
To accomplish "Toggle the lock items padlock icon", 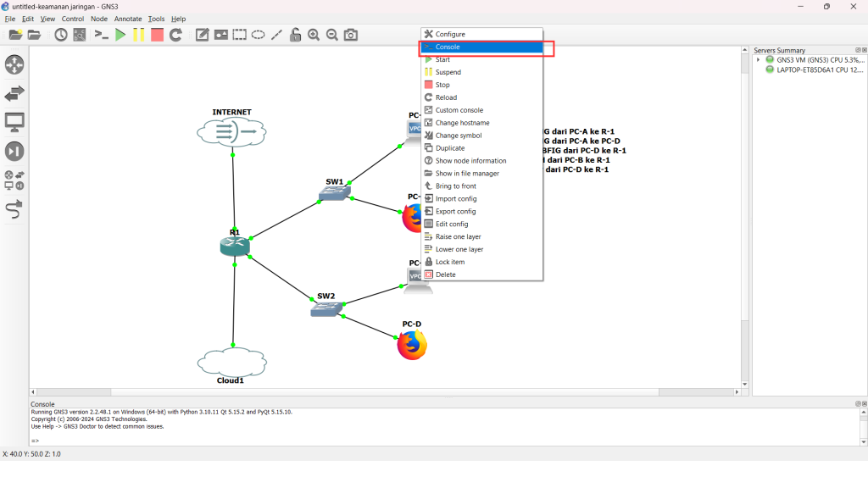I will point(295,35).
